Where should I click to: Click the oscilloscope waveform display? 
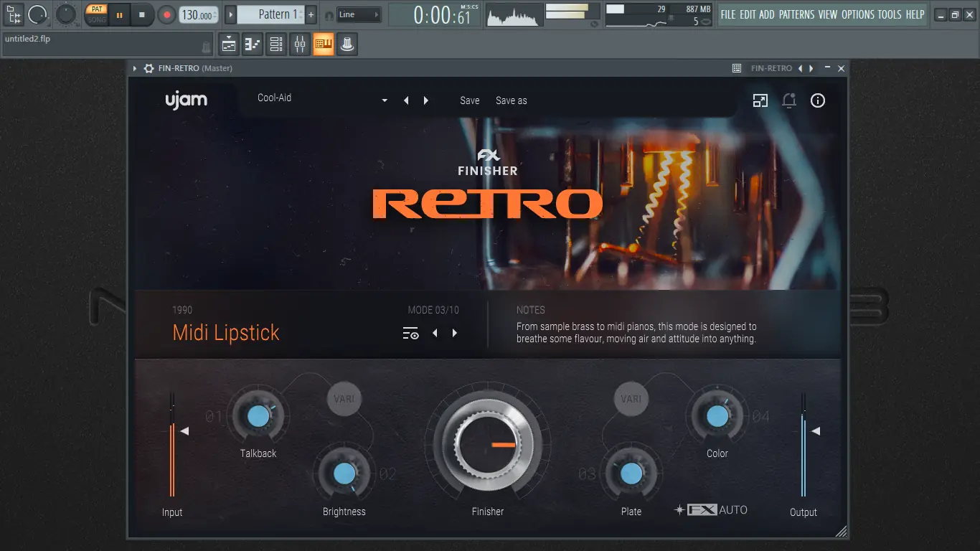(514, 14)
